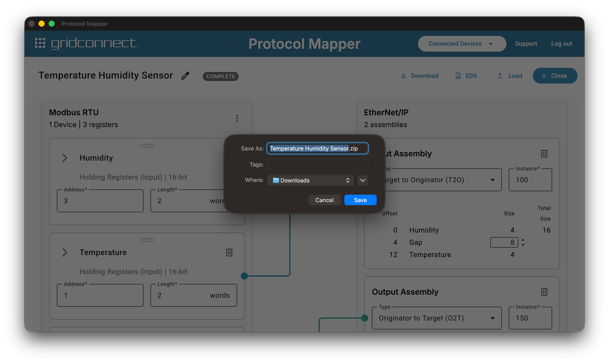609x364 pixels.
Task: Delete the Input Assembly with trash icon
Action: tap(544, 154)
